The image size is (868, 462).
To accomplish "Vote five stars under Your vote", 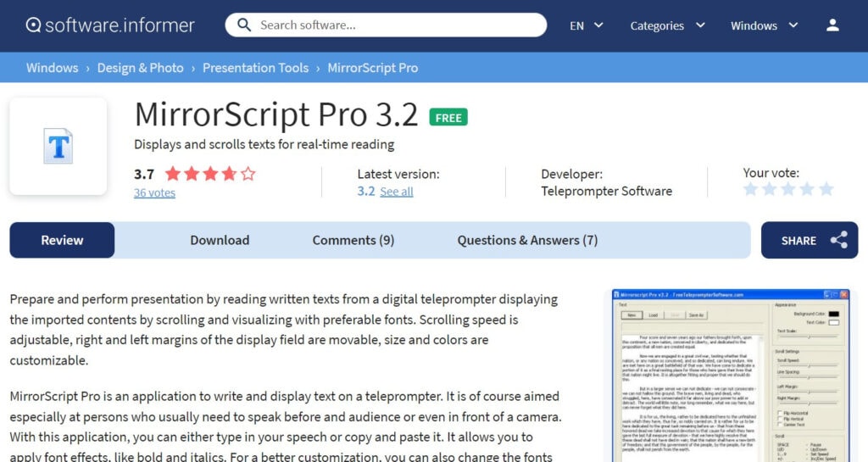I will click(826, 189).
